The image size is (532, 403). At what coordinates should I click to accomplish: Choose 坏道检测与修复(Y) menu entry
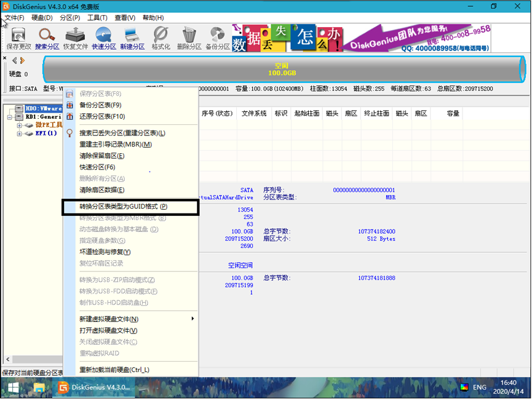click(x=130, y=252)
